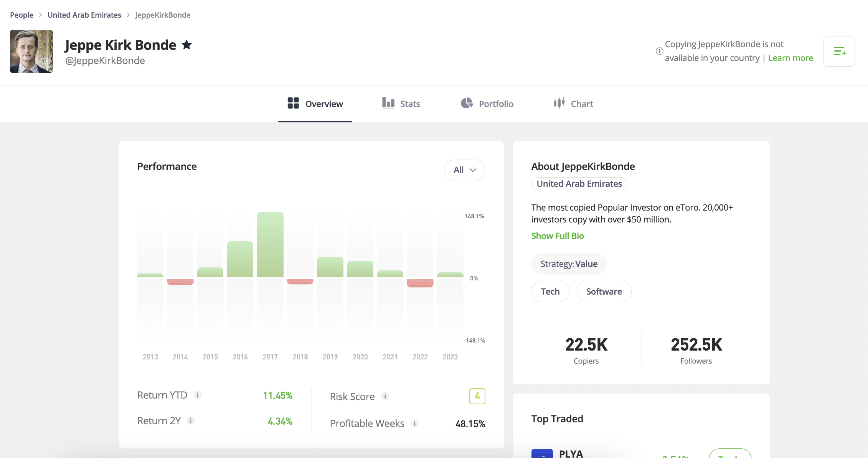Open United Arab Emirates breadcrumb
Viewport: 868px width, 458px height.
click(x=84, y=15)
